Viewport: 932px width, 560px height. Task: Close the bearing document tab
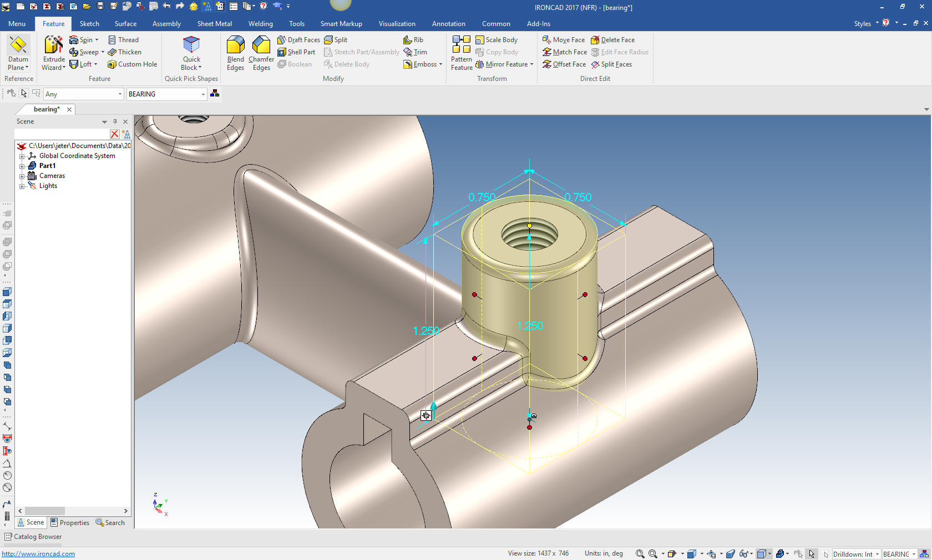pyautogui.click(x=69, y=110)
